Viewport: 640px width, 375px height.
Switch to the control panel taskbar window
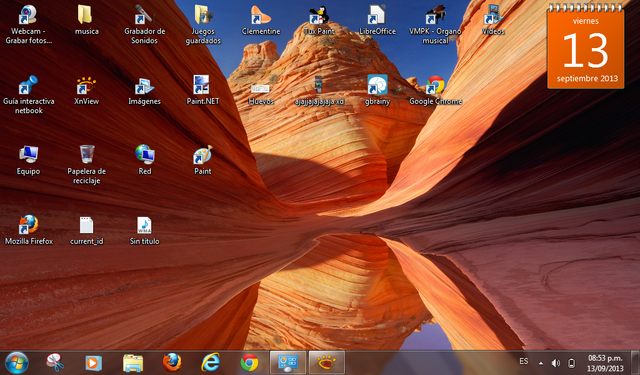[x=288, y=362]
